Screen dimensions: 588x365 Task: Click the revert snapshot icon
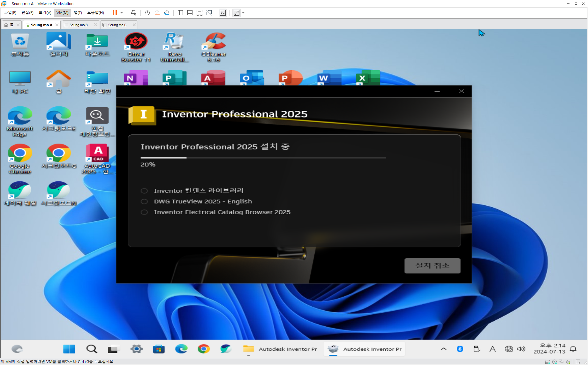pos(157,13)
